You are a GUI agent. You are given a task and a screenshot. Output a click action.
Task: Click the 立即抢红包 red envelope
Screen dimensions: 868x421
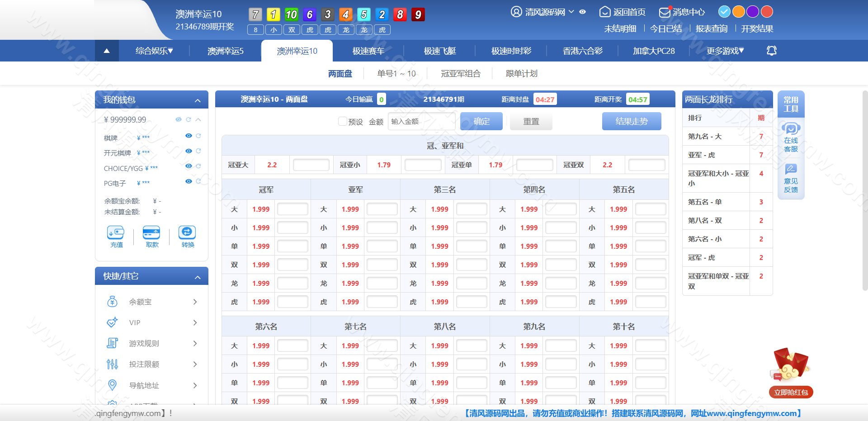[x=791, y=373]
